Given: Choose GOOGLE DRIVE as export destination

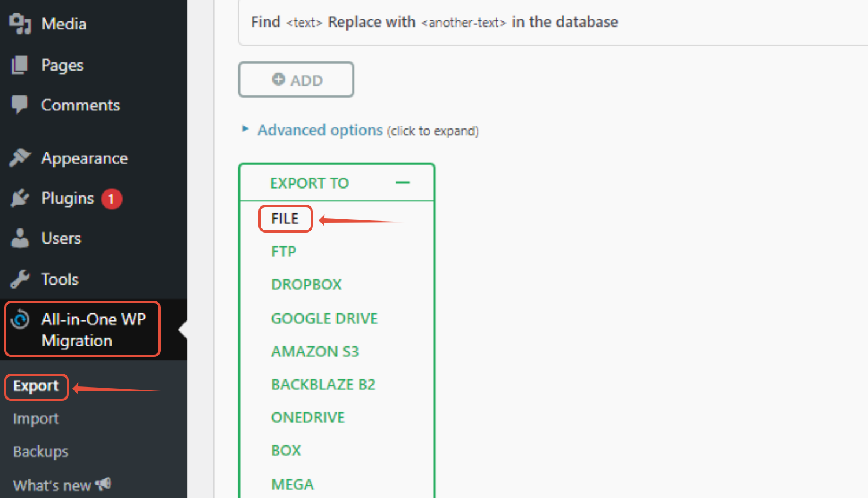Looking at the screenshot, I should click(x=324, y=319).
